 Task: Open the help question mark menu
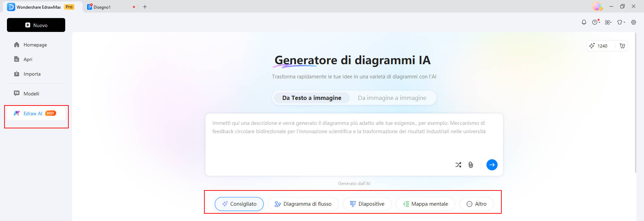596,22
